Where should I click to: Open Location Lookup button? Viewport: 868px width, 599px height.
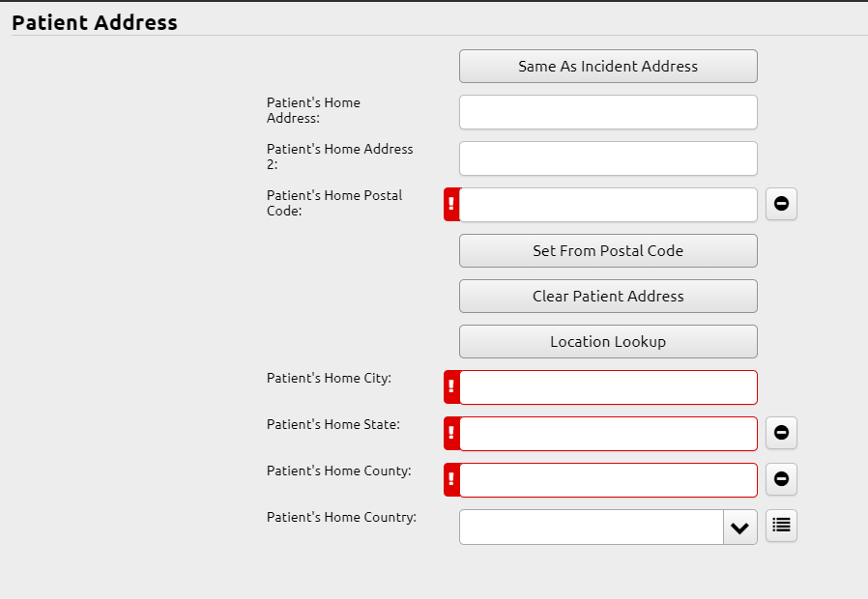[608, 342]
